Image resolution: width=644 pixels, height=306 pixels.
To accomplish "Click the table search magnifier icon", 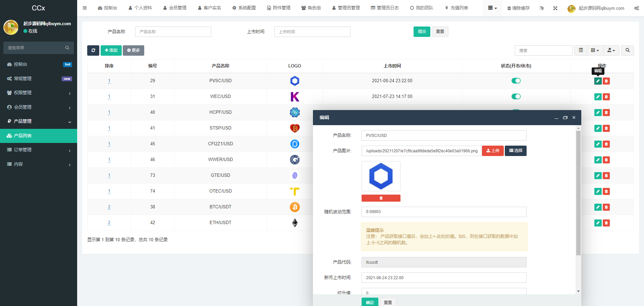I will (627, 50).
